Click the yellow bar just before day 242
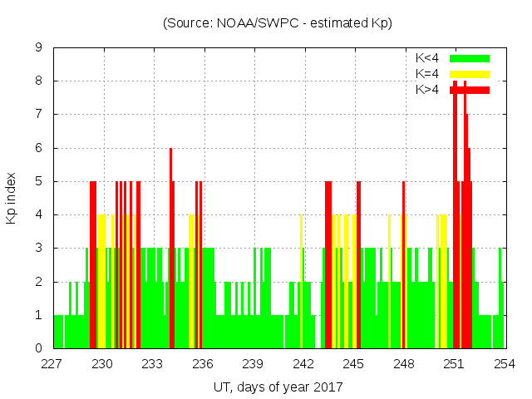 tap(301, 283)
